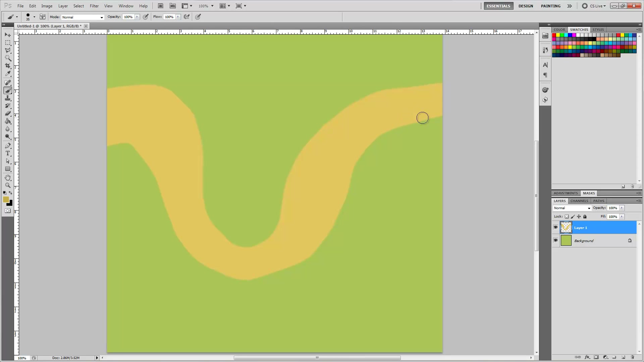
Task: Select the Quick Selection tool
Action: [8, 58]
